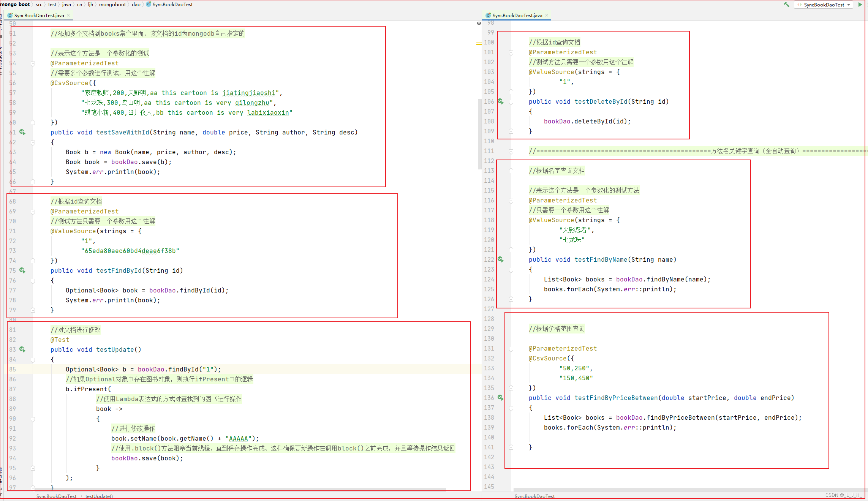Click the testDeleteById method name on line 106

601,101
